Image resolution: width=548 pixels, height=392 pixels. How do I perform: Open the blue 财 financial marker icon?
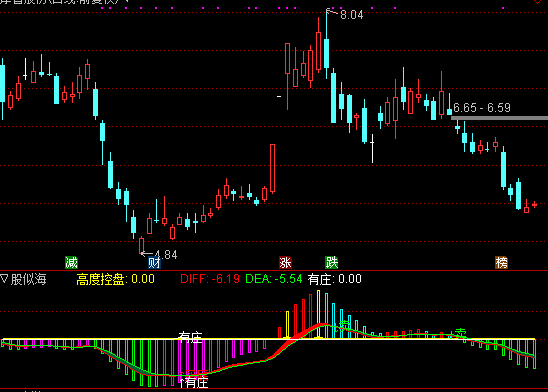[x=154, y=262]
